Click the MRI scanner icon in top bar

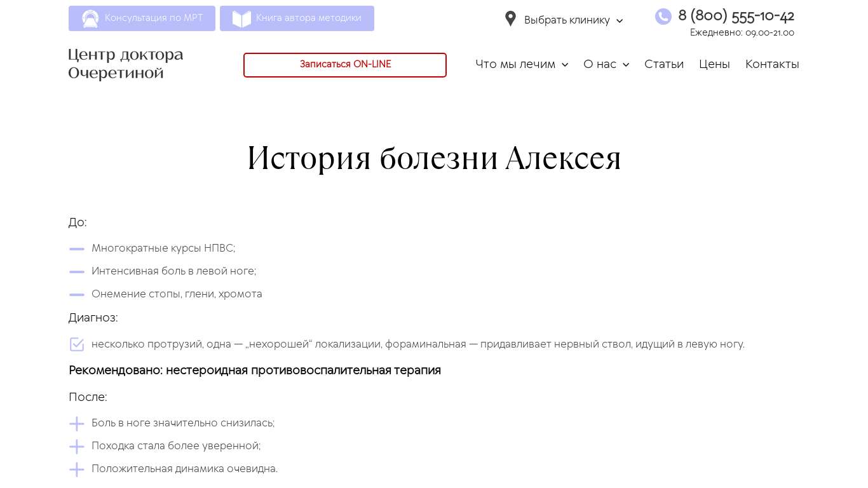pos(90,18)
